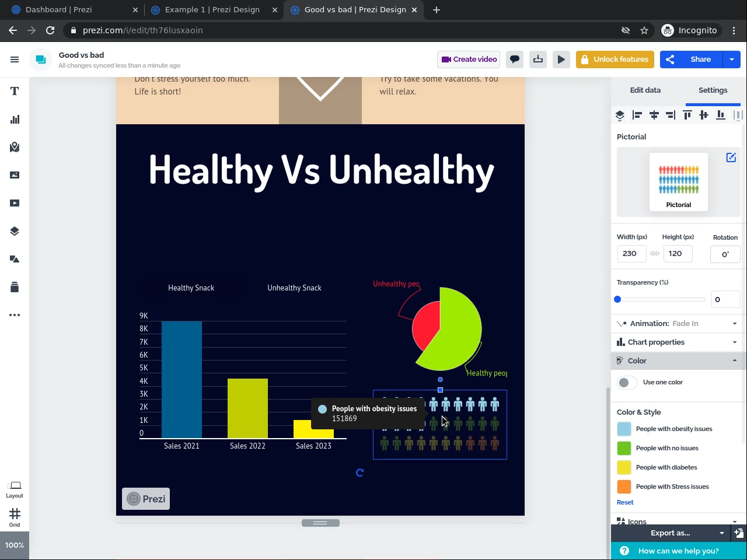This screenshot has width=747, height=560.
Task: Open the layer arrangement order icon
Action: (x=620, y=116)
